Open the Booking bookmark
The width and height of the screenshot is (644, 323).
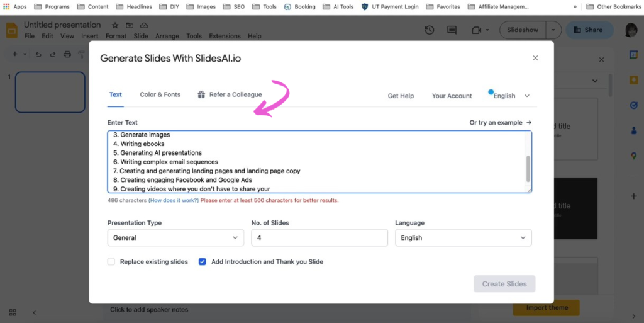(300, 6)
